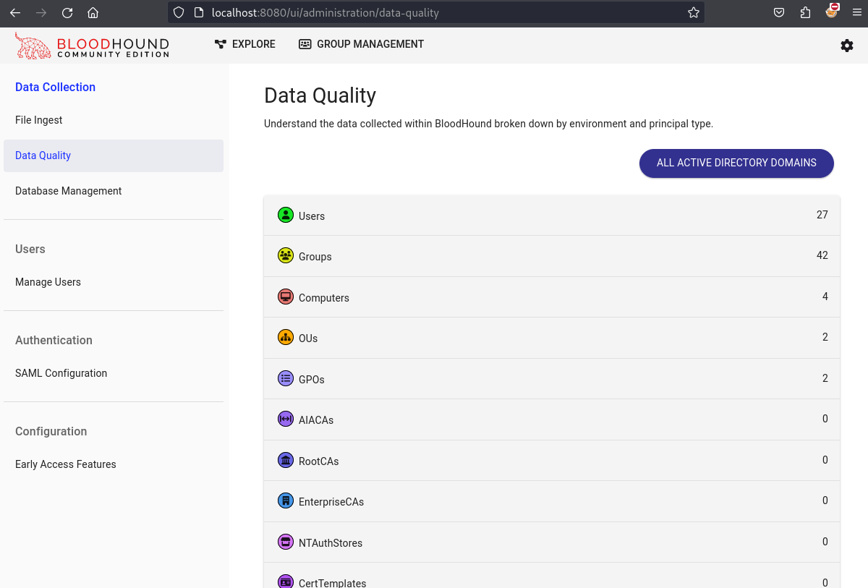This screenshot has width=868, height=588.
Task: Click the shield tracking protection icon
Action: 179,12
